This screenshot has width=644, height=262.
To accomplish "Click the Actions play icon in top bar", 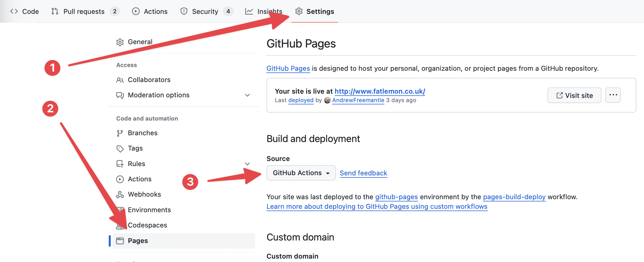I will point(136,11).
